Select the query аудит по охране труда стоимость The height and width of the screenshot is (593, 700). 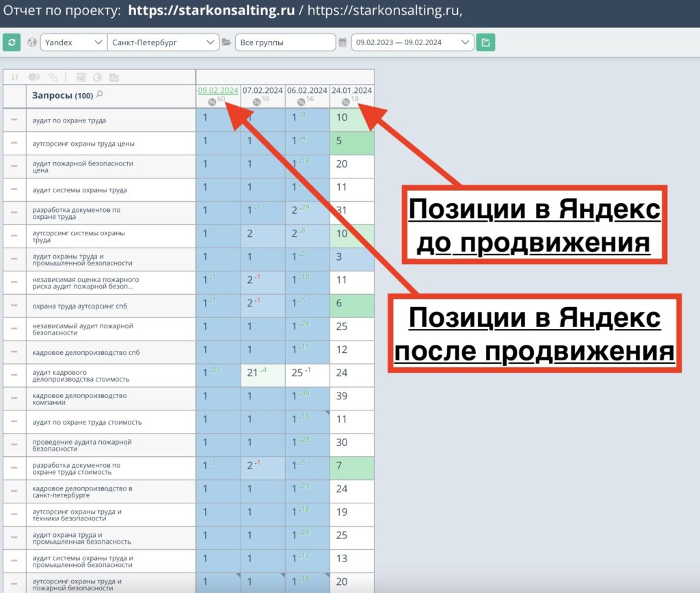87,422
